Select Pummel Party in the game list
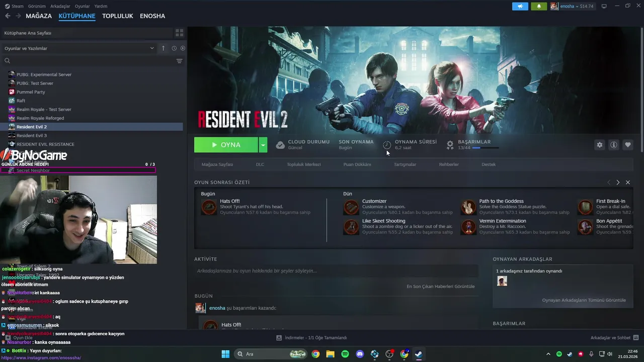644x362 pixels. click(31, 92)
